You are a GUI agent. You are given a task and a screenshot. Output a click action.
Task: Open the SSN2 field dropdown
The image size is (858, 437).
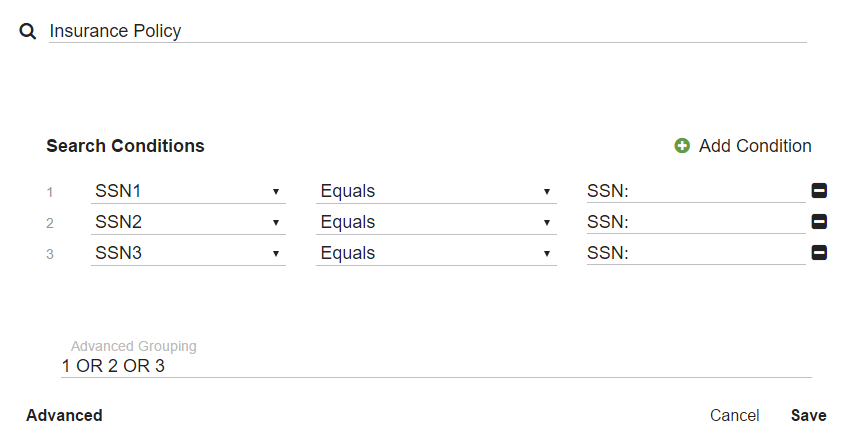[x=188, y=222]
